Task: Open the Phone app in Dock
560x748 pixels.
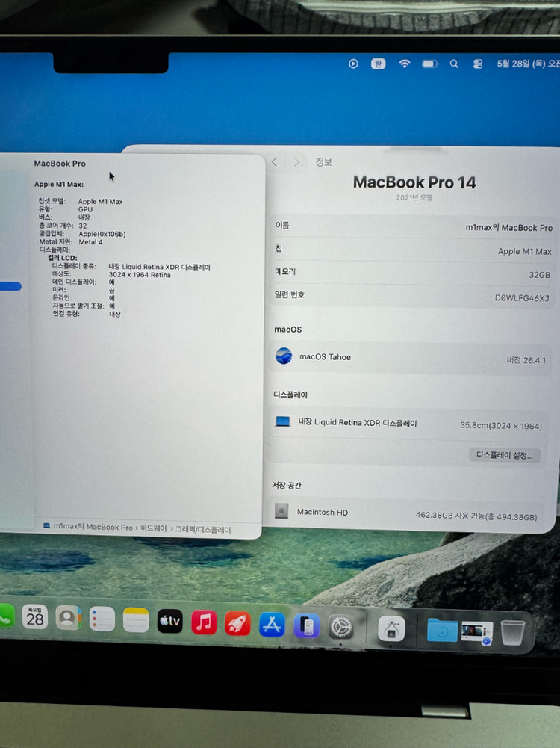Action: tap(6, 616)
